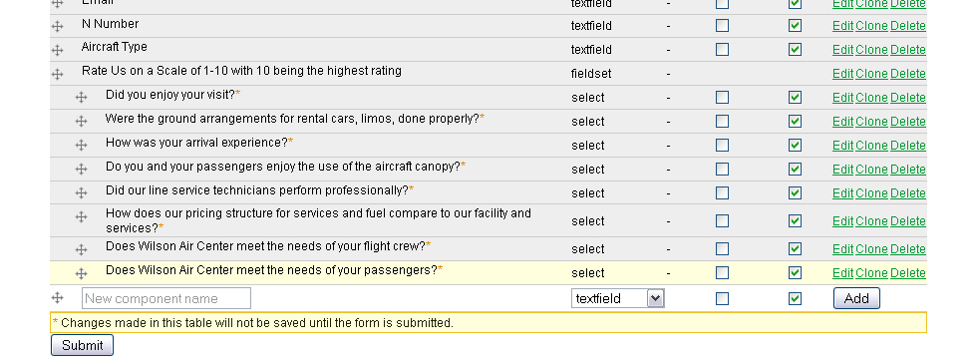980x363 pixels.
Task: Enable unchecked checkbox for N Number row
Action: (x=722, y=26)
